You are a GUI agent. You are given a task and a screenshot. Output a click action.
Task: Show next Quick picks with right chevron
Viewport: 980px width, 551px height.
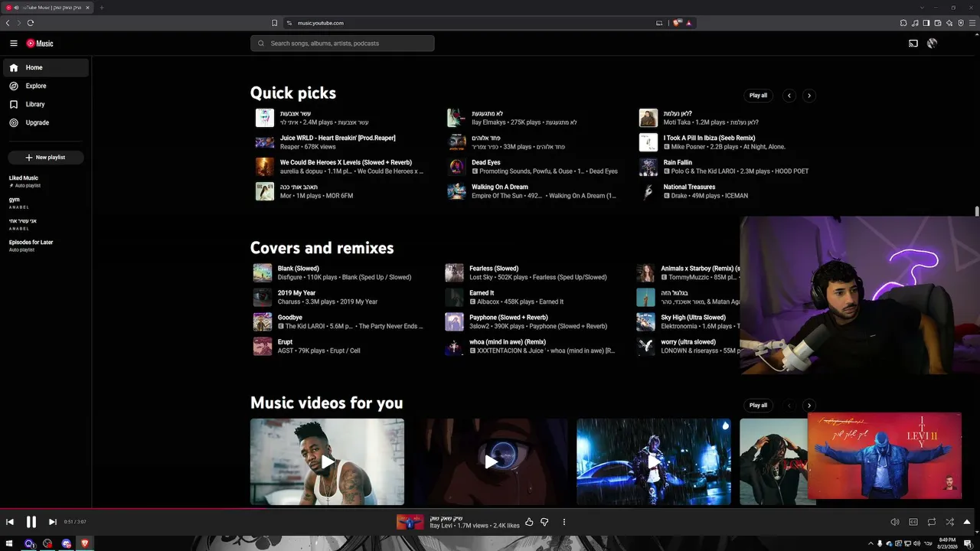809,96
